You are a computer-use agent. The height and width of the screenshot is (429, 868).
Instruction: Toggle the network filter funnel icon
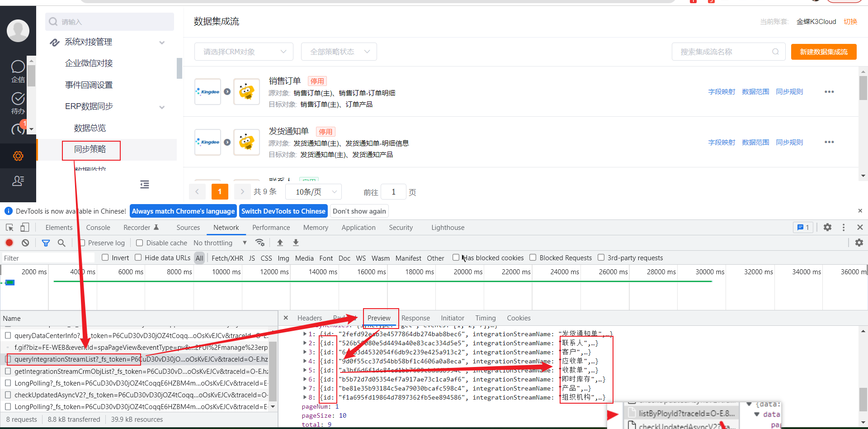46,243
